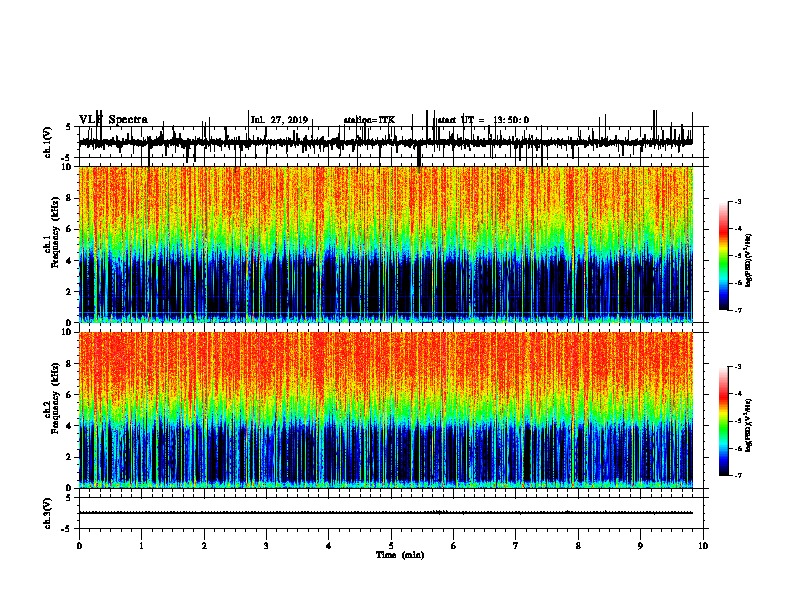Click the "start UT = 13:50: 0" text
The image size is (792, 612).
[x=483, y=120]
